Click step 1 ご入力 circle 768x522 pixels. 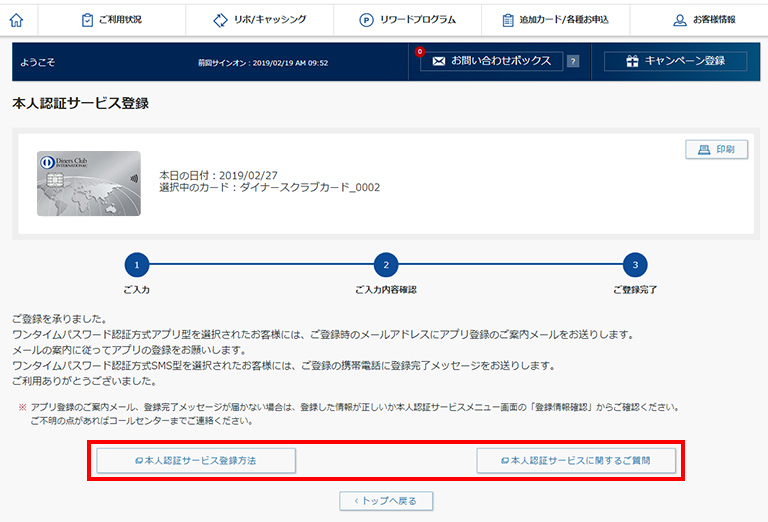tap(136, 265)
